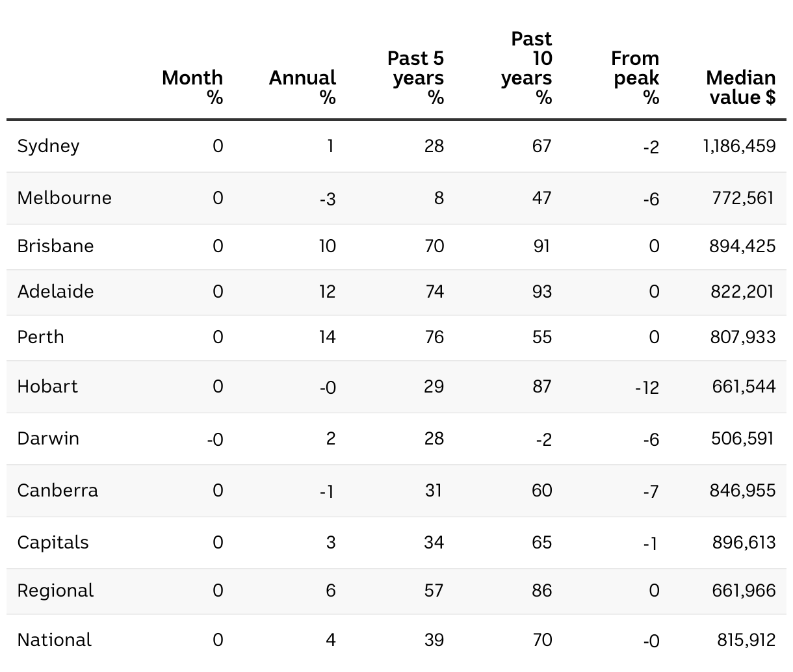
Task: Click the Past 5 years % header
Action: click(415, 77)
